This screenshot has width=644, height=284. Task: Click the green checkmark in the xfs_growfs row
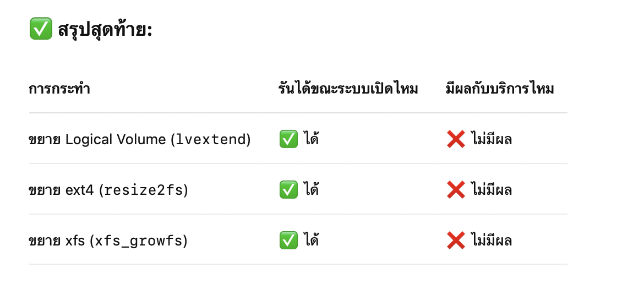pyautogui.click(x=288, y=241)
